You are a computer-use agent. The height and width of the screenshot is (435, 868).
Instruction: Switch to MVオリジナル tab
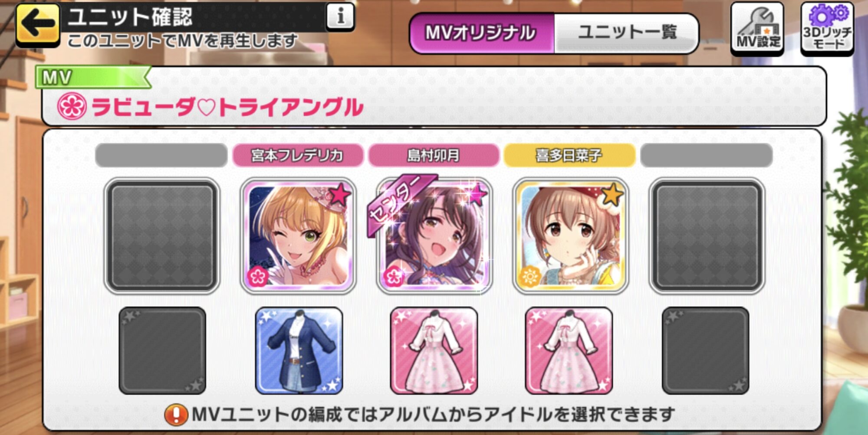pos(482,33)
